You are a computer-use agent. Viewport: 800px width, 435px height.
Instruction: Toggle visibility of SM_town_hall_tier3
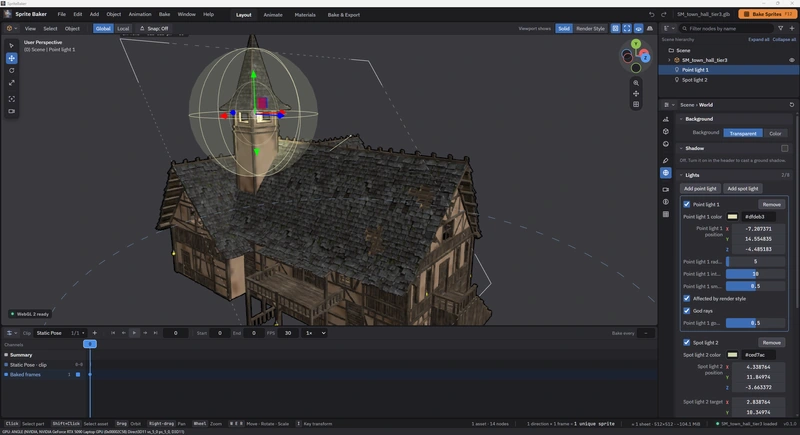(x=792, y=60)
